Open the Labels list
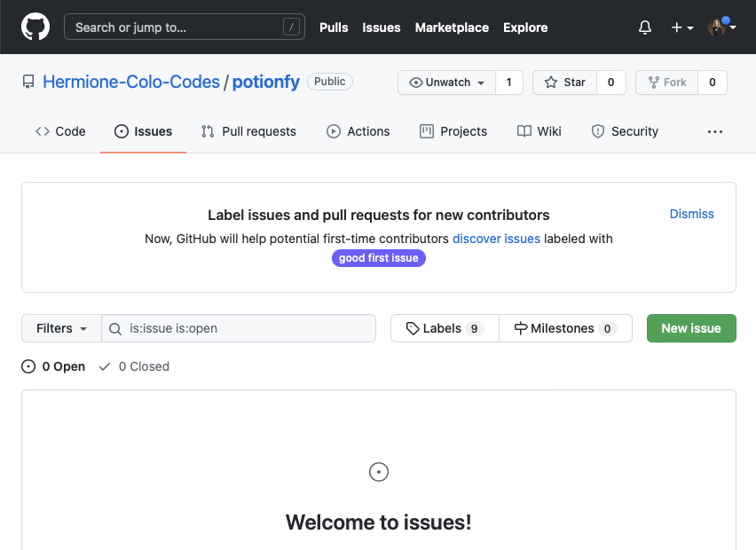 (445, 328)
